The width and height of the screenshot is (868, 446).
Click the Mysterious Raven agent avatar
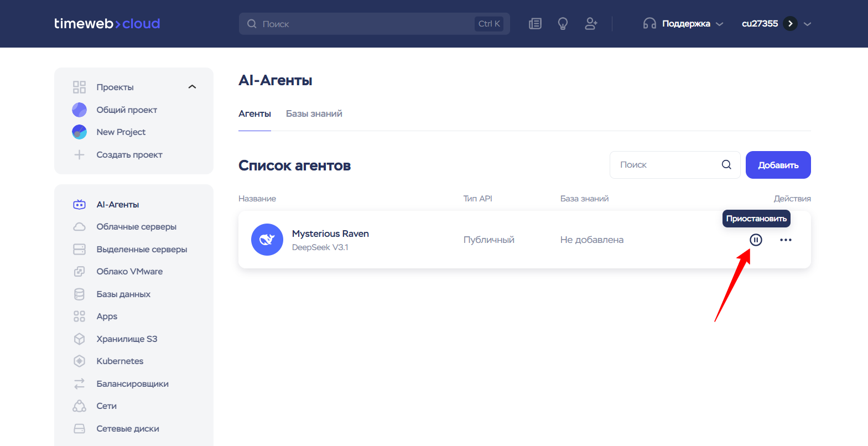267,240
